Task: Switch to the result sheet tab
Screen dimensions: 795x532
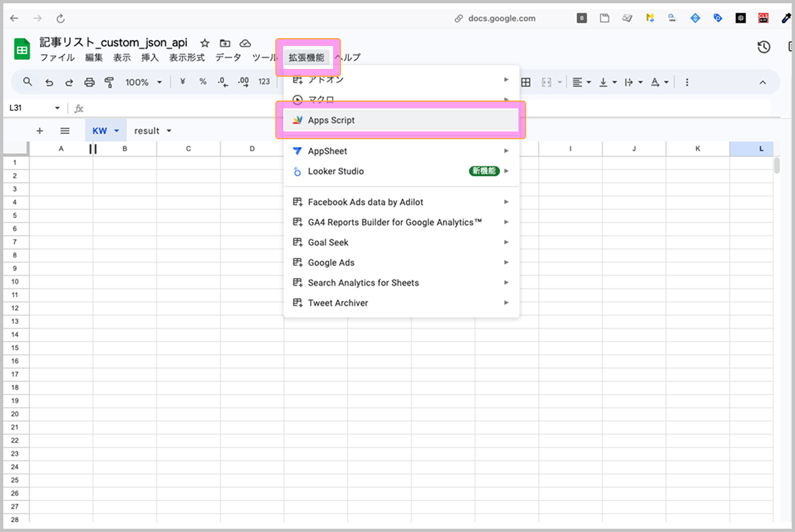Action: pos(147,131)
